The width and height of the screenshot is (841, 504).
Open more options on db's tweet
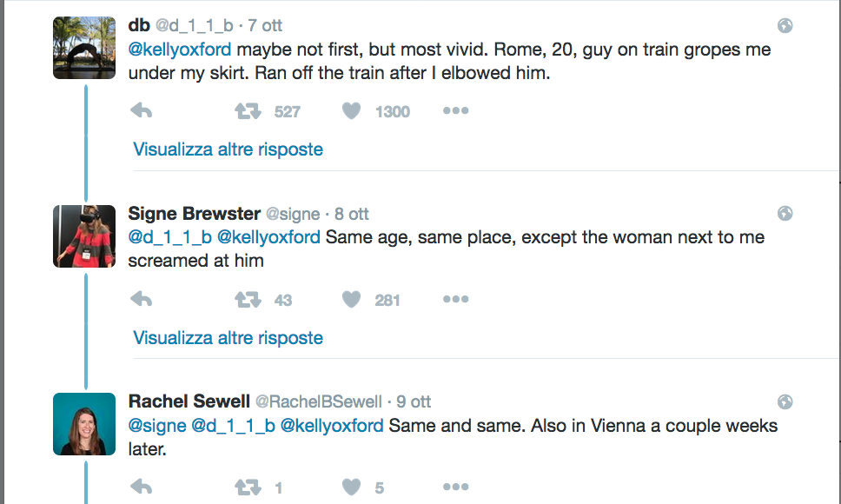point(455,111)
